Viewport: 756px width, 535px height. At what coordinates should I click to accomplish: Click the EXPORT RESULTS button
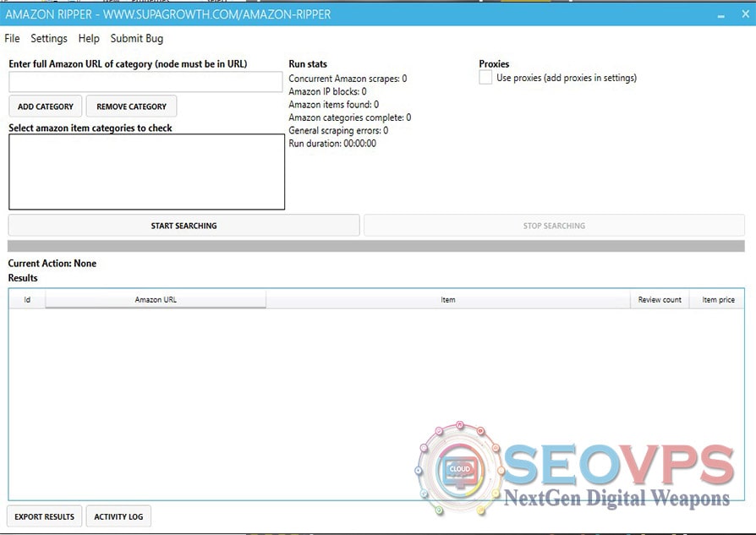point(44,516)
